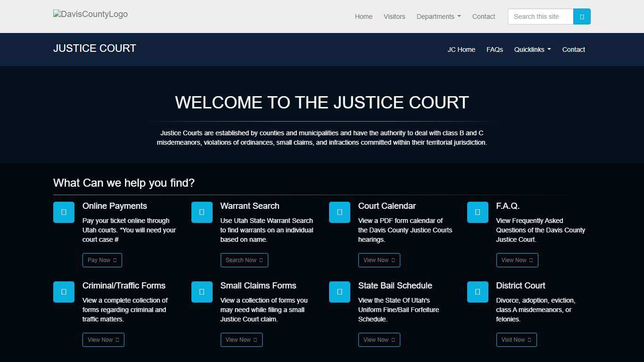
Task: Select the Visitors menu item
Action: pos(394,16)
